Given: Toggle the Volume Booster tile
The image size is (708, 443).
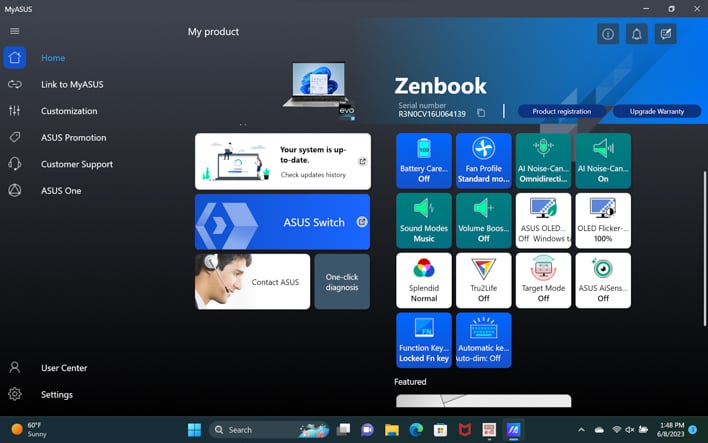Looking at the screenshot, I should (x=484, y=221).
